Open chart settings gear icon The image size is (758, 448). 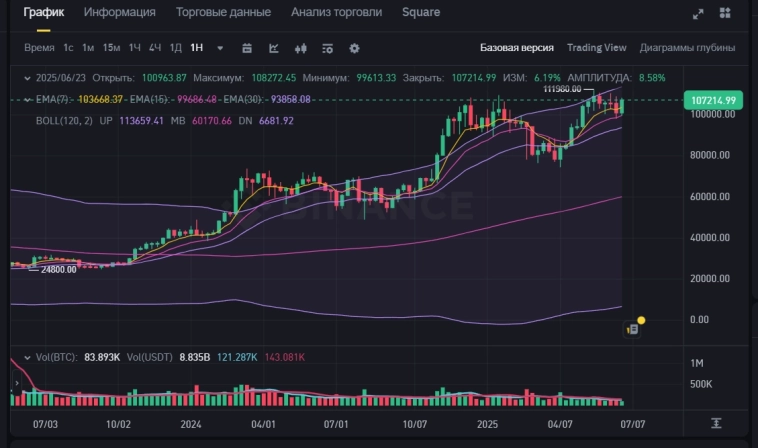[354, 48]
